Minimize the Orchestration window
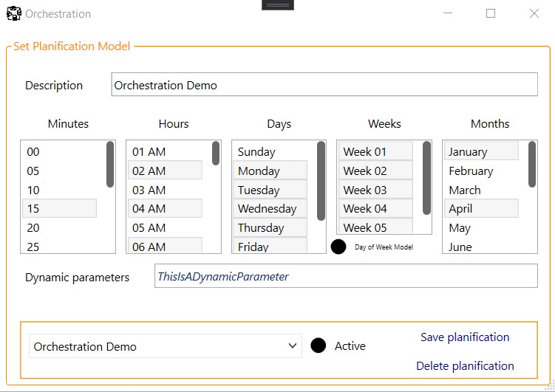The height and width of the screenshot is (392, 555). click(x=448, y=13)
